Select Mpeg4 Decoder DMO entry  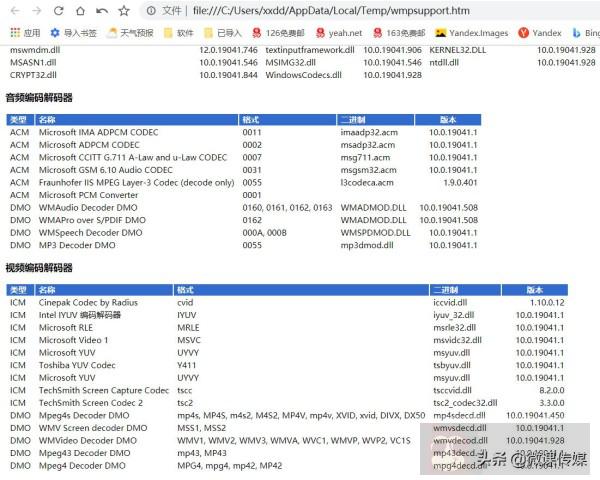(x=82, y=466)
